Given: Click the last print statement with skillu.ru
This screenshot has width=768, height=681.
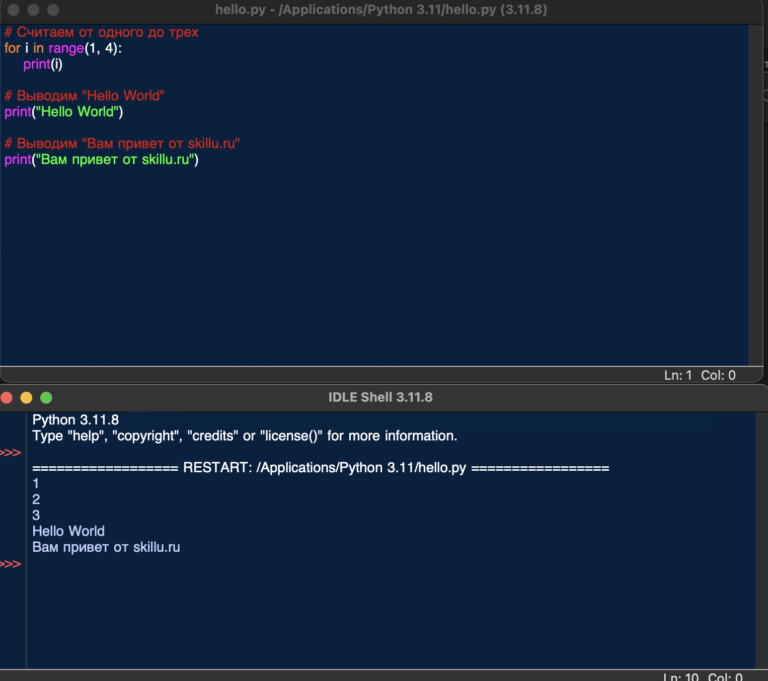Looking at the screenshot, I should click(101, 160).
